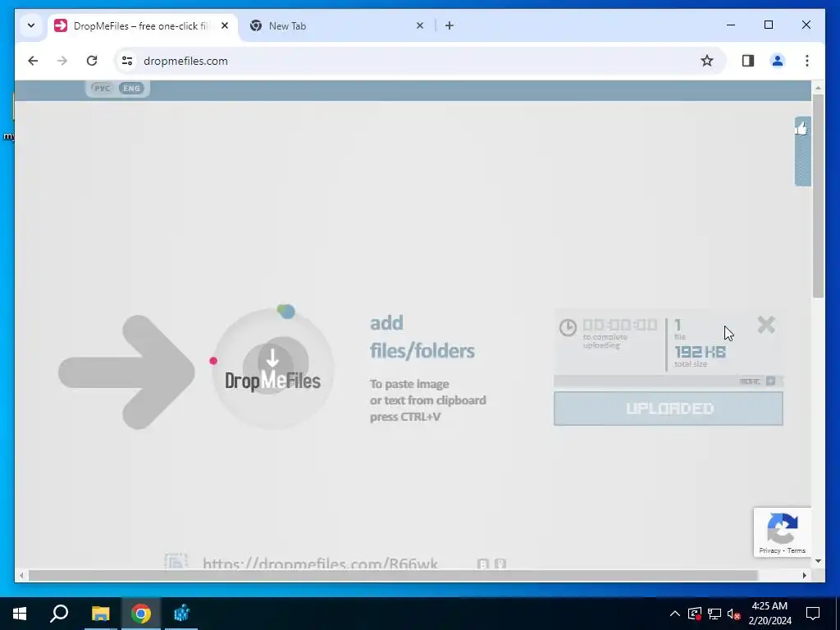Open a new browser tab with plus

(x=450, y=25)
